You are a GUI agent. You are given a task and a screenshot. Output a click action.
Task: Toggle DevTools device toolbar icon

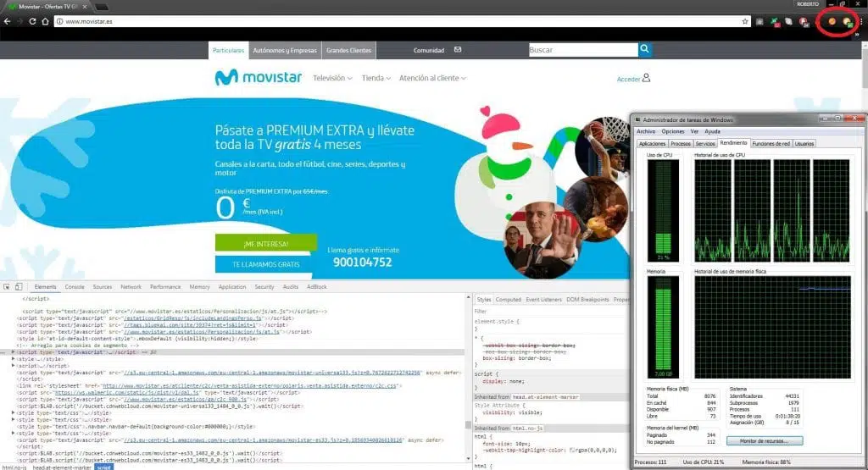19,287
